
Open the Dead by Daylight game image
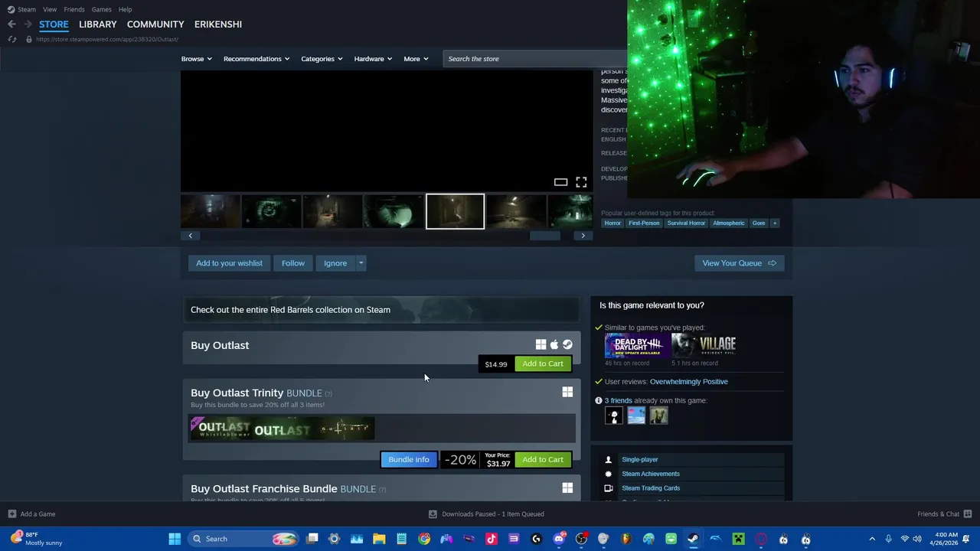pos(637,346)
